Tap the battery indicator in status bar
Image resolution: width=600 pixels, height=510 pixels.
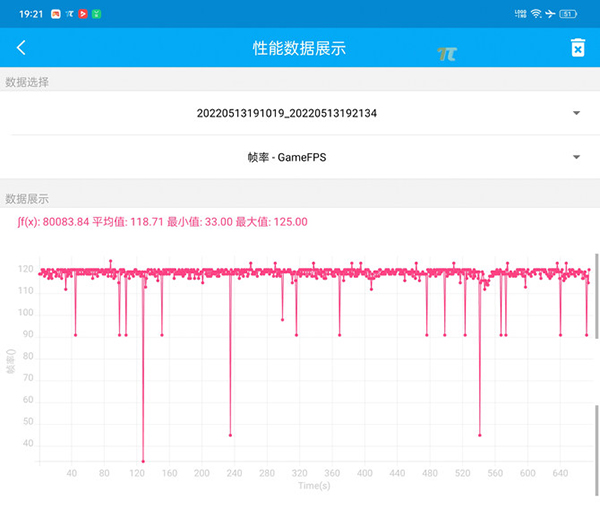(x=568, y=13)
